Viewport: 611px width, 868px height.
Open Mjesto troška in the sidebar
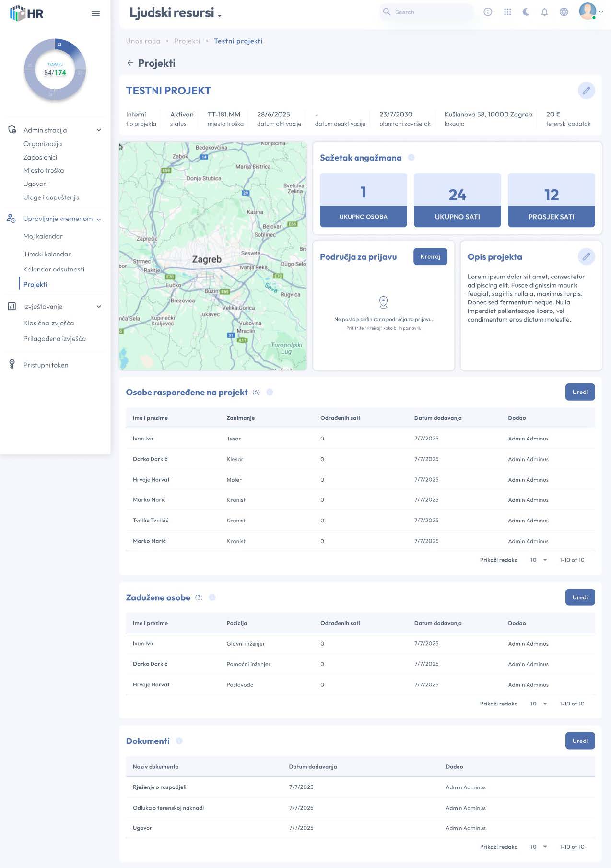click(x=44, y=170)
